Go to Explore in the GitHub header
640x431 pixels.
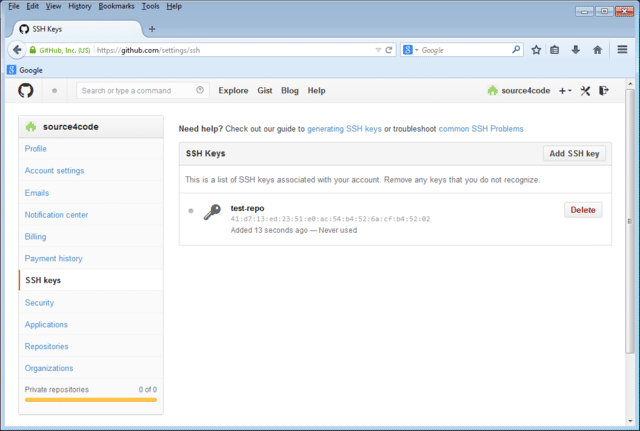point(233,91)
